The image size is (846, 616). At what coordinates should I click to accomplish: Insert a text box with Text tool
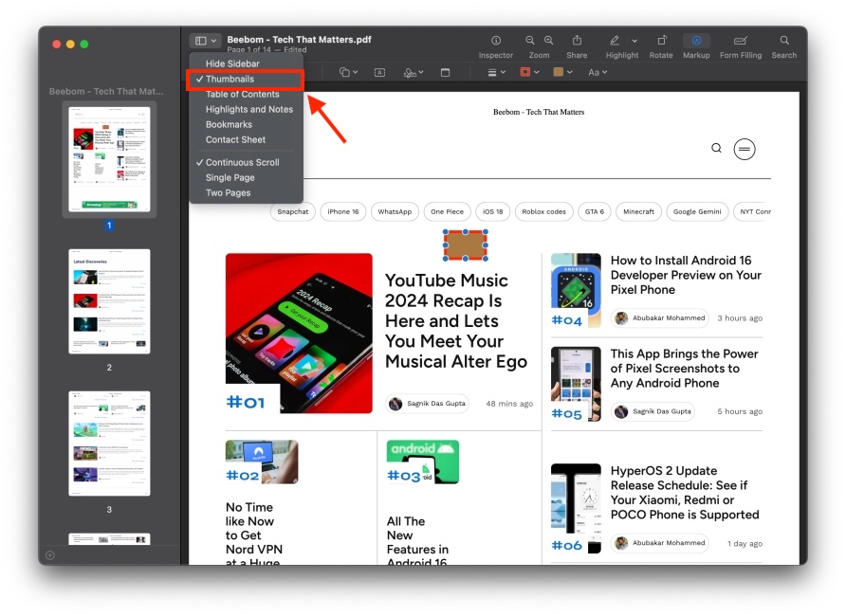tap(379, 72)
